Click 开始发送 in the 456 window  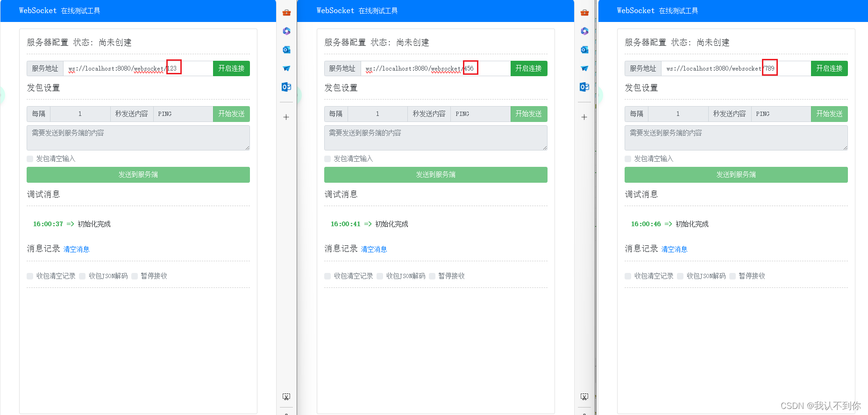tap(529, 114)
